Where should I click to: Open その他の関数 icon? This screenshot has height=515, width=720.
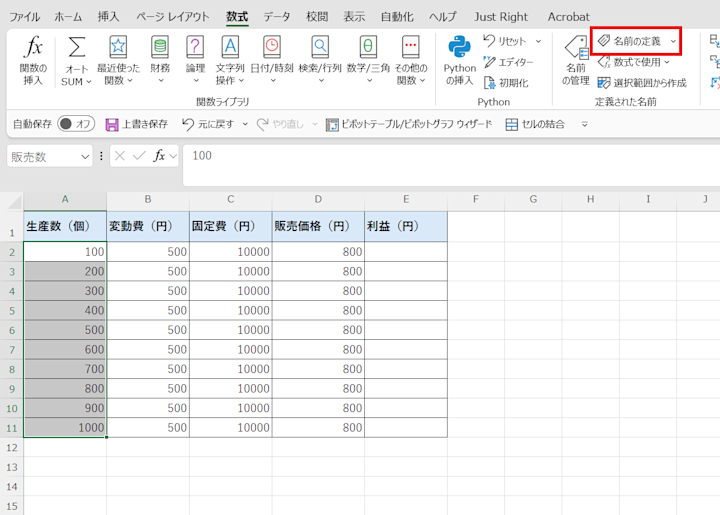(411, 47)
